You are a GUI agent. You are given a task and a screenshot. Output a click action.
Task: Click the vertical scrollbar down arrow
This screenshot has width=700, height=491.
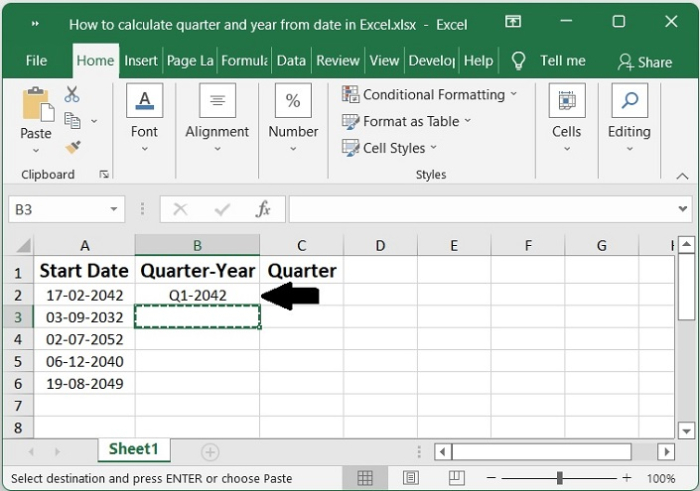pyautogui.click(x=686, y=431)
